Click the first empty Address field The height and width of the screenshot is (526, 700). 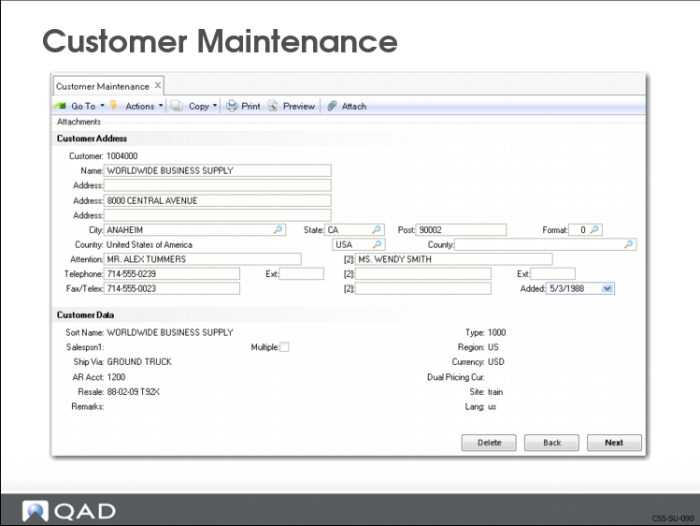pos(217,185)
